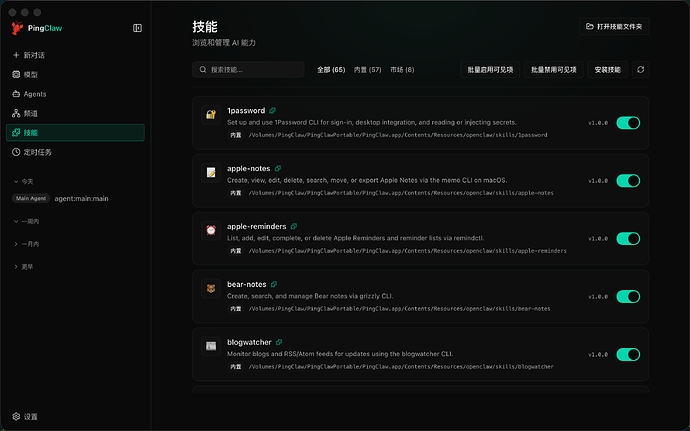
Task: Select the 市场 (8) filter tab
Action: tap(402, 70)
